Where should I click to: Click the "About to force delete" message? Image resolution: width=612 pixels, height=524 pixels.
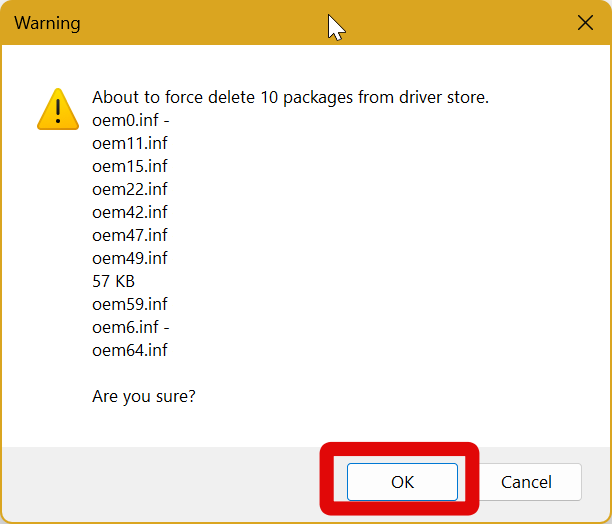pyautogui.click(x=289, y=97)
